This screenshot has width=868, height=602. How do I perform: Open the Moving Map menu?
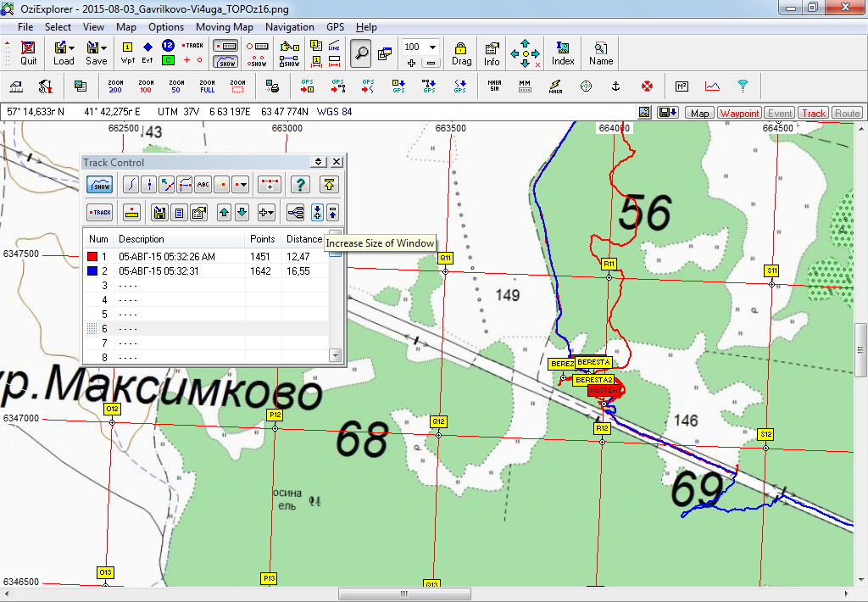point(225,27)
